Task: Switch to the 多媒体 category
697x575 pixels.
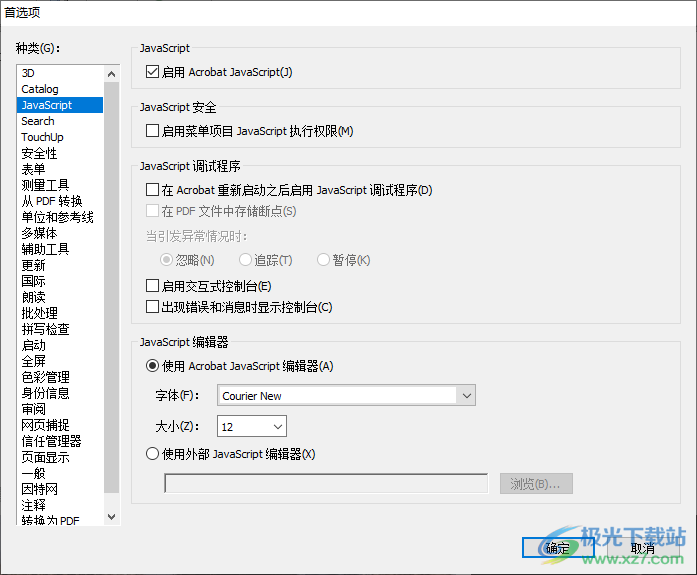Action: tap(39, 233)
